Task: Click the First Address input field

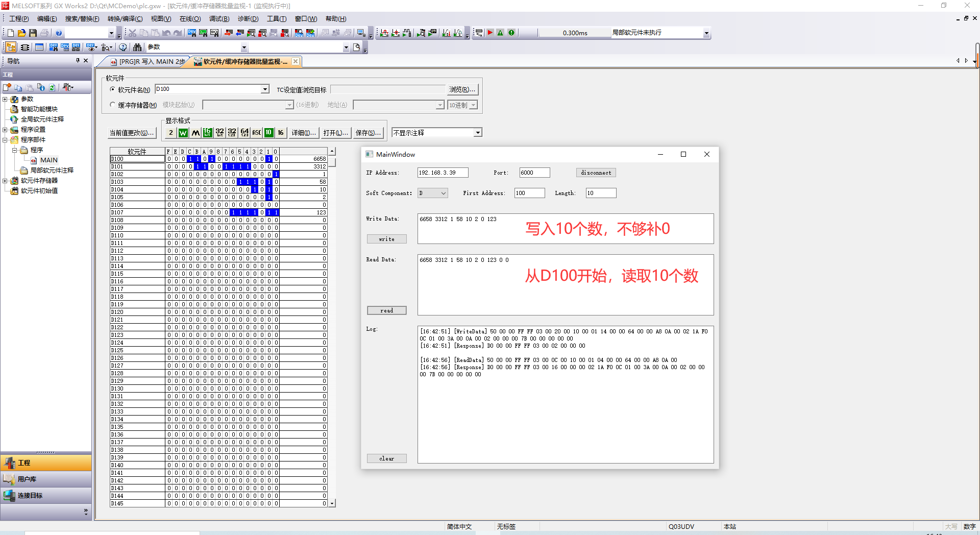Action: point(529,193)
